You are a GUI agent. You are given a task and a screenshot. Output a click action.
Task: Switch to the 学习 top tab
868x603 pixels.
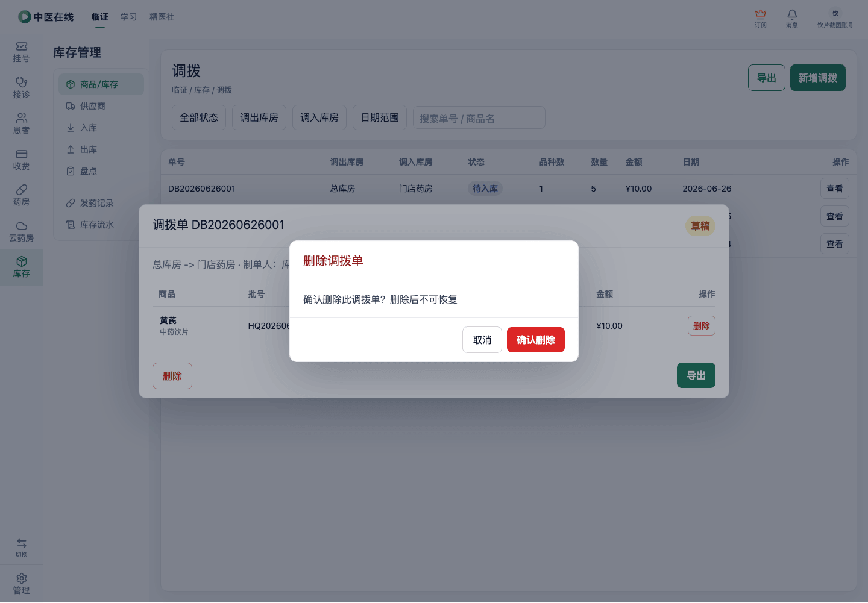coord(129,17)
